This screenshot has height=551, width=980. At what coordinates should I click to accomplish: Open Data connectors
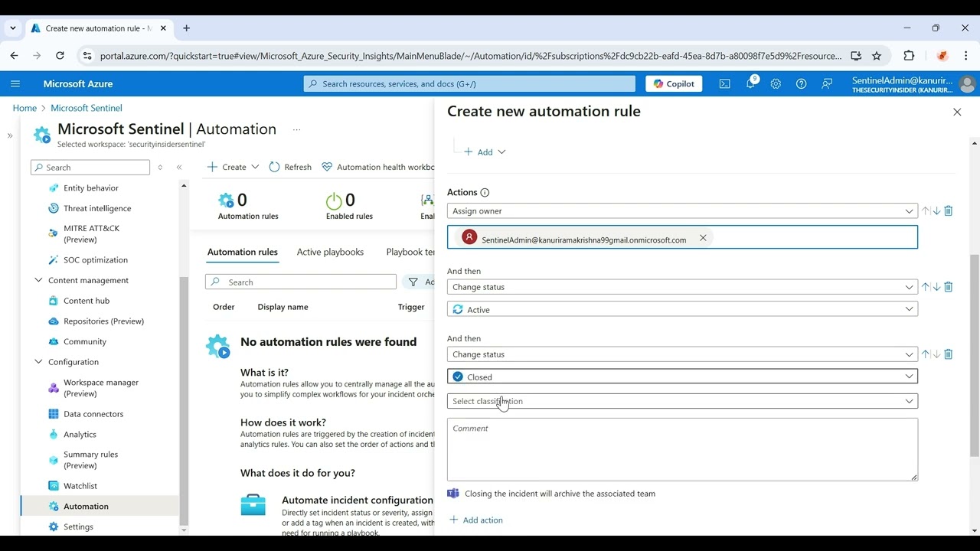[93, 414]
